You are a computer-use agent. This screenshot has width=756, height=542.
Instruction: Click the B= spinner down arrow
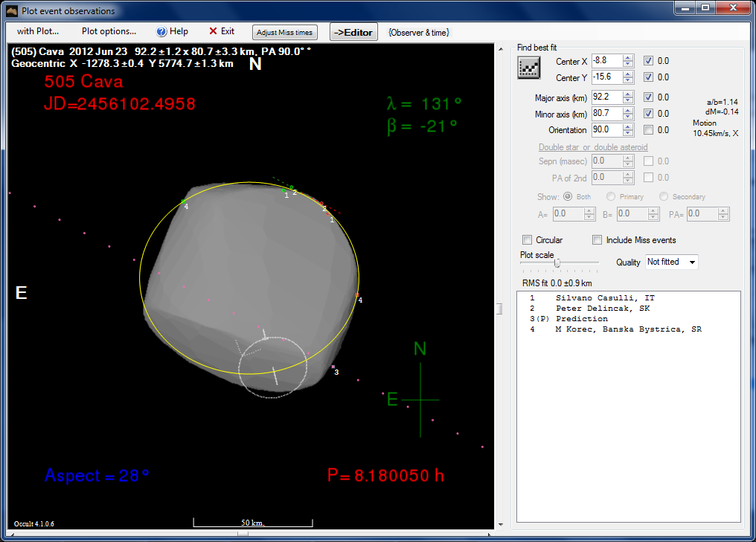(x=653, y=217)
